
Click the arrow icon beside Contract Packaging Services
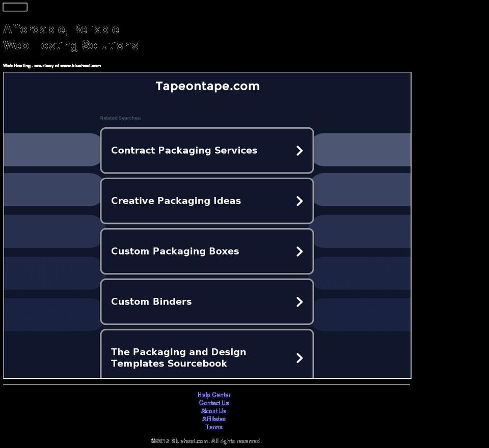click(300, 151)
